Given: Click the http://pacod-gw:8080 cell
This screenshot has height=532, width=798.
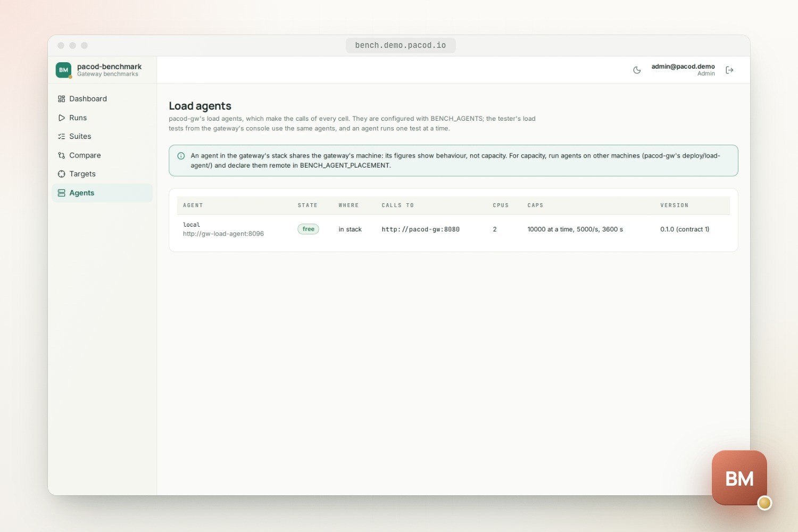Looking at the screenshot, I should (x=420, y=229).
